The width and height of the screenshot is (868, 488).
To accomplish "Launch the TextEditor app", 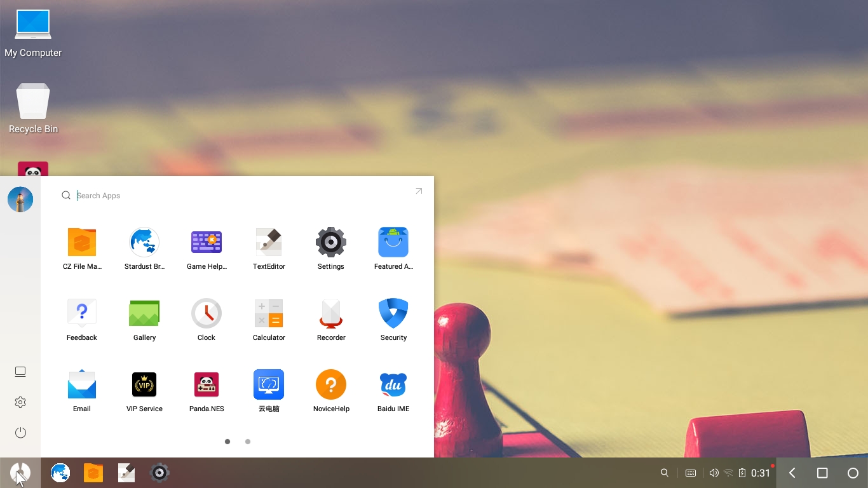I will [x=269, y=242].
